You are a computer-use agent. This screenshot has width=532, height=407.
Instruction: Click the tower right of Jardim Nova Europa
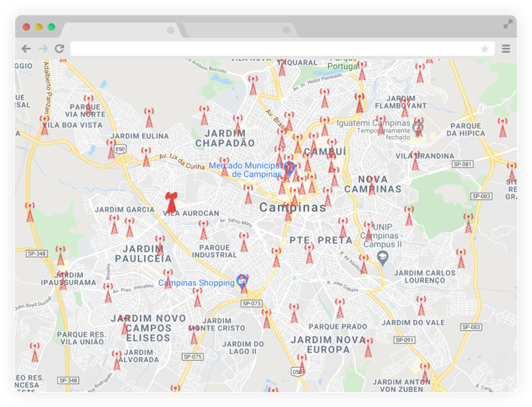click(368, 347)
